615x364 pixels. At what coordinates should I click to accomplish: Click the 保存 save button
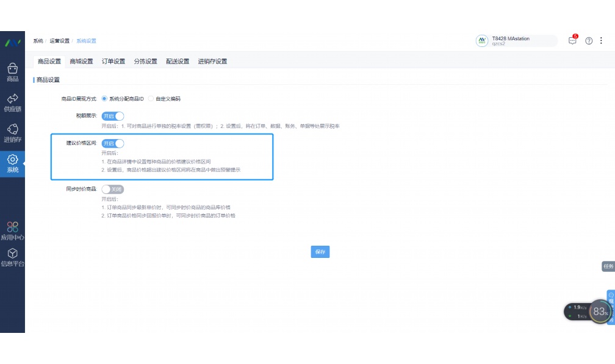(x=320, y=252)
